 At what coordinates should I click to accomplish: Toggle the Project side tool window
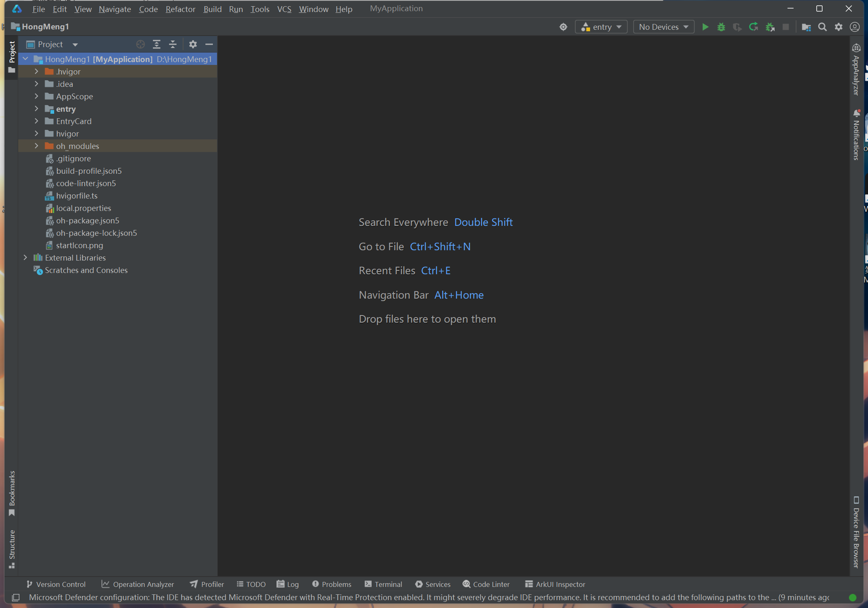(x=12, y=57)
